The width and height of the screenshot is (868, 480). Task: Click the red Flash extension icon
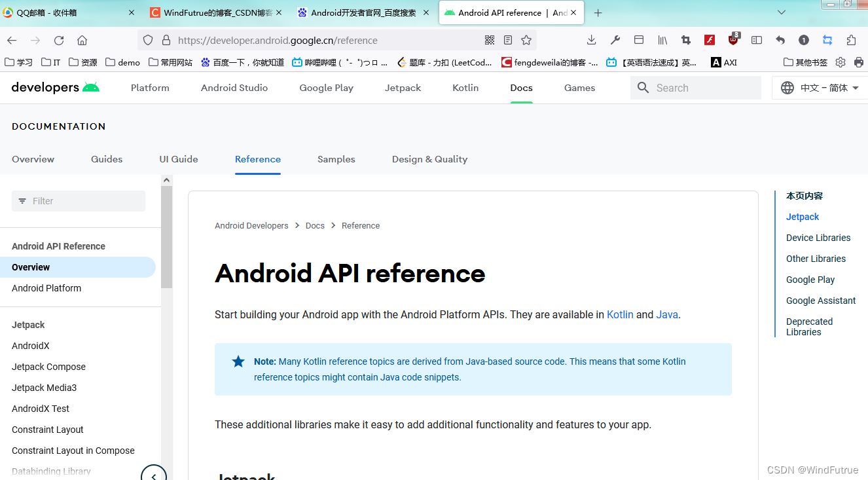click(x=710, y=40)
